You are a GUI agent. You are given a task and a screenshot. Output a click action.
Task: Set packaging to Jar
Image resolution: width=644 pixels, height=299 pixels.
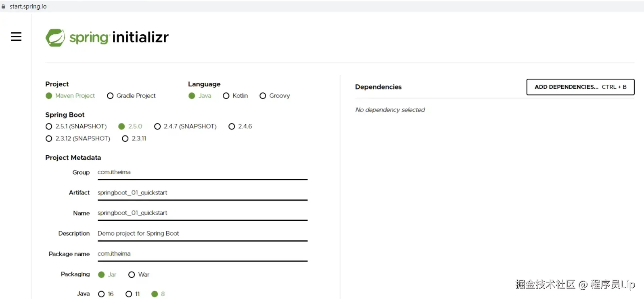107,274
